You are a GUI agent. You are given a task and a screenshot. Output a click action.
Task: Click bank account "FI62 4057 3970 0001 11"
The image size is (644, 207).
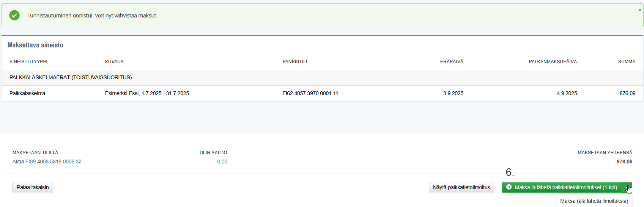click(310, 93)
